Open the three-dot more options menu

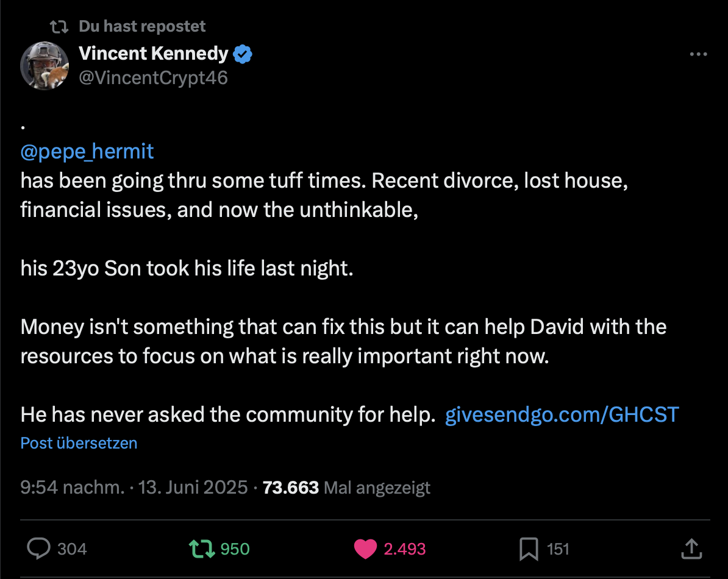(x=698, y=54)
